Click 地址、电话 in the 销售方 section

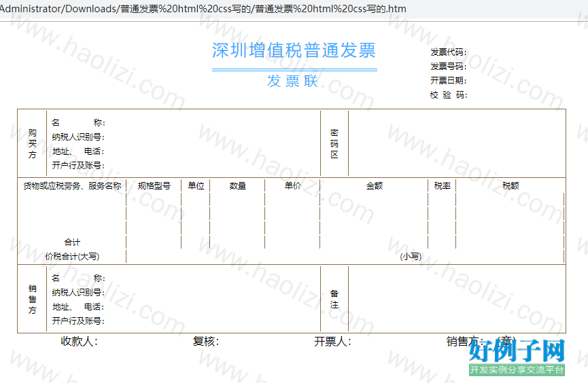[x=78, y=306]
